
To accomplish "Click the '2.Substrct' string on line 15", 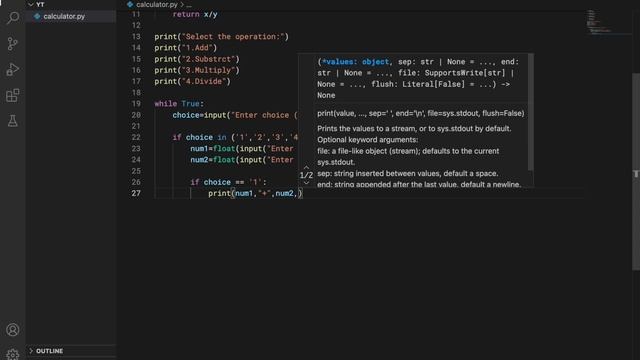I will (208, 59).
